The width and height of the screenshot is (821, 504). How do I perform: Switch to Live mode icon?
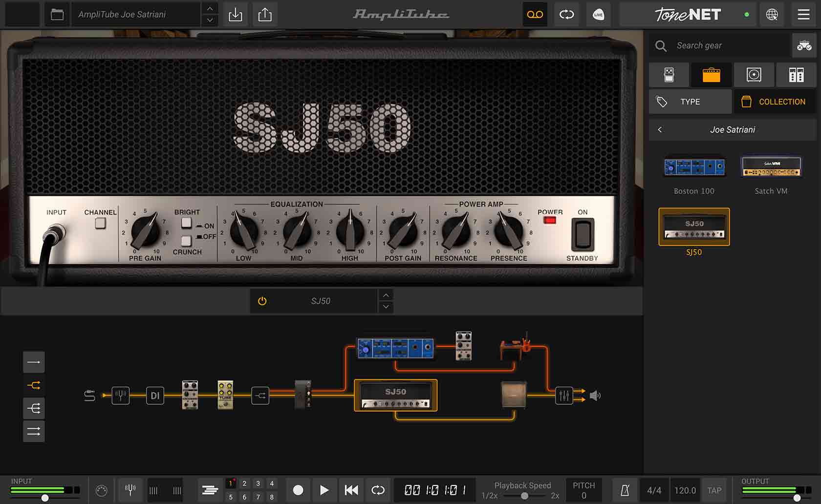[x=598, y=15]
